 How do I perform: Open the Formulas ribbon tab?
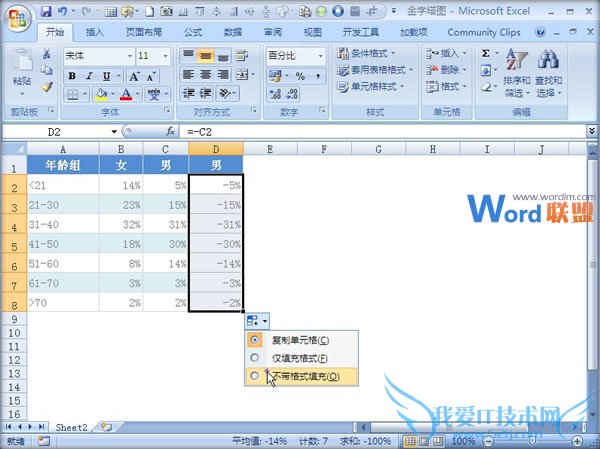coord(193,32)
